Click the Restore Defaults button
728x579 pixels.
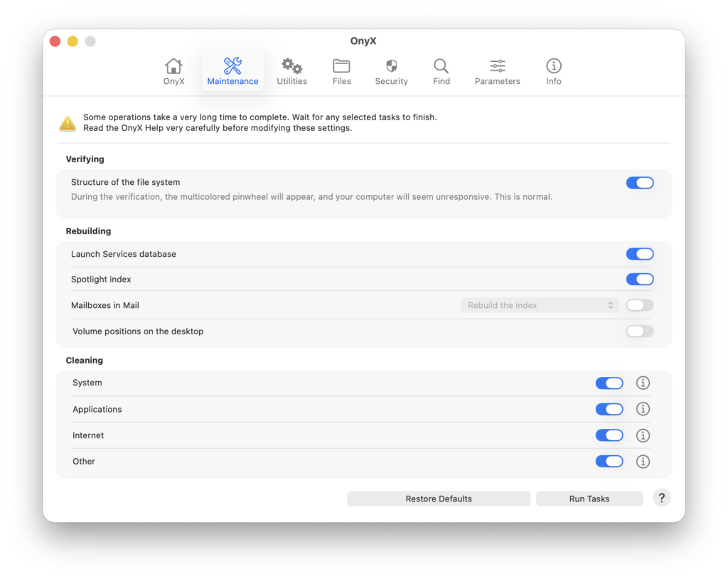(x=439, y=499)
